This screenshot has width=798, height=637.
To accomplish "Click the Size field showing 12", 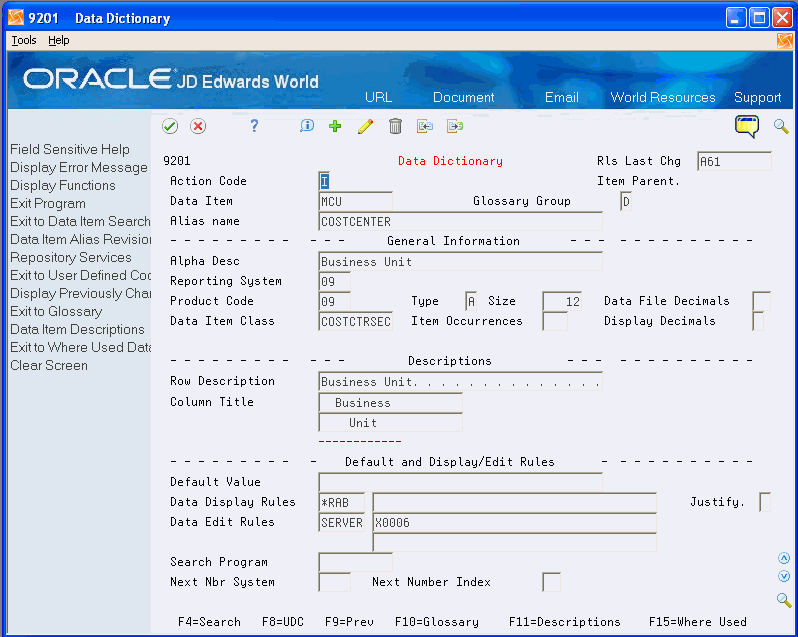I will [562, 301].
